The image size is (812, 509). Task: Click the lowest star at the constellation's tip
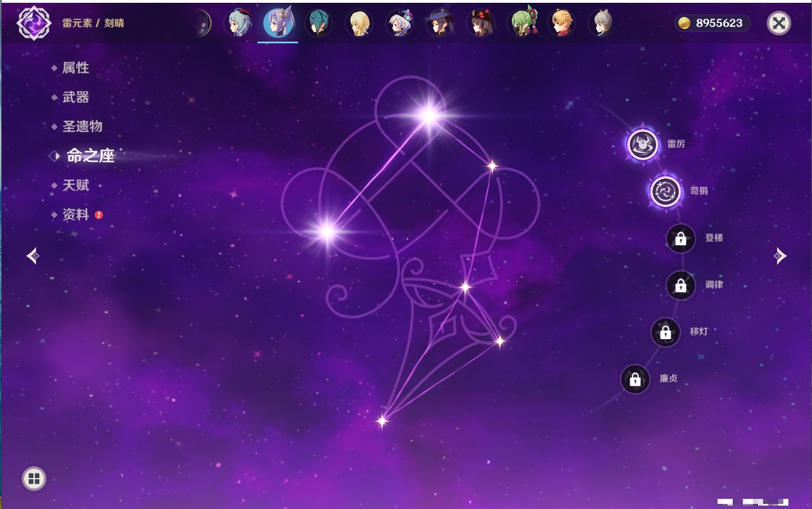[382, 421]
